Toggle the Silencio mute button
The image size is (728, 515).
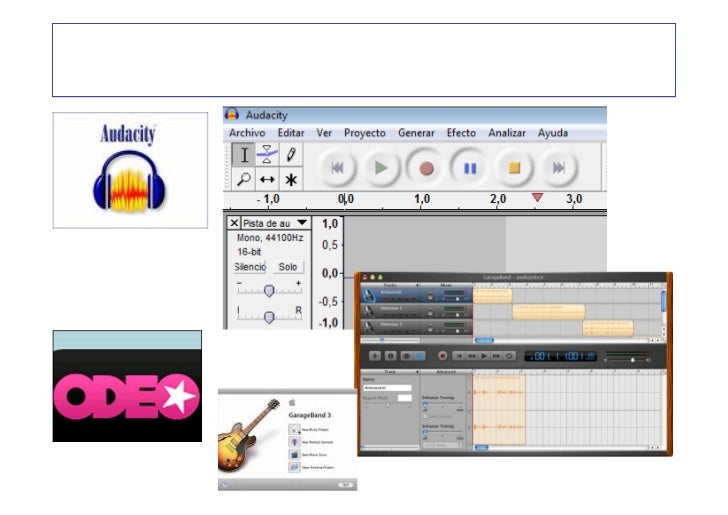pos(250,267)
